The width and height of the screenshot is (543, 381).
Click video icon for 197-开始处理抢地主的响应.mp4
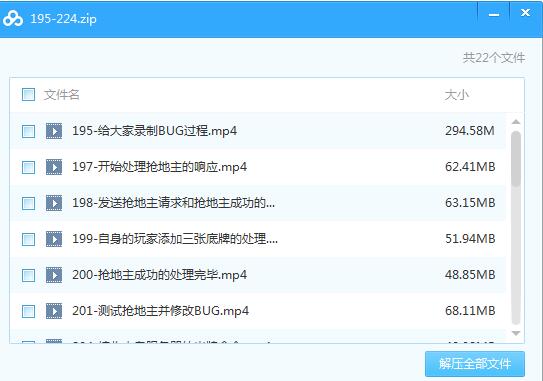tap(54, 167)
